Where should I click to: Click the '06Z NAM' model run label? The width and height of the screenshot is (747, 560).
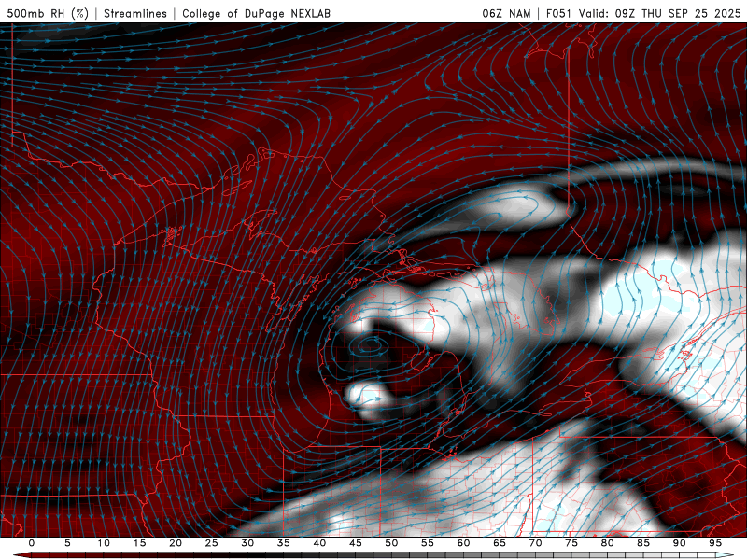point(506,13)
